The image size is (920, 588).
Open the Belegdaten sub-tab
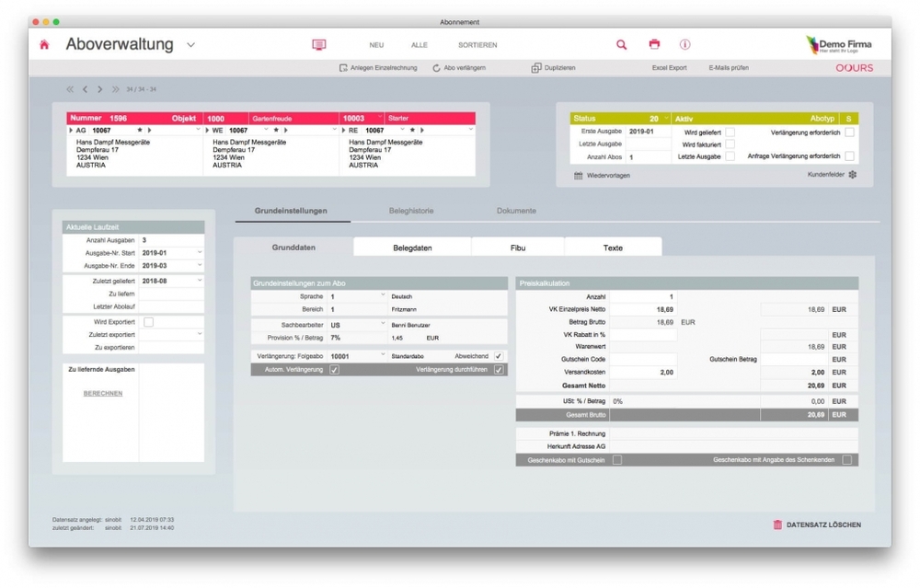click(x=412, y=248)
